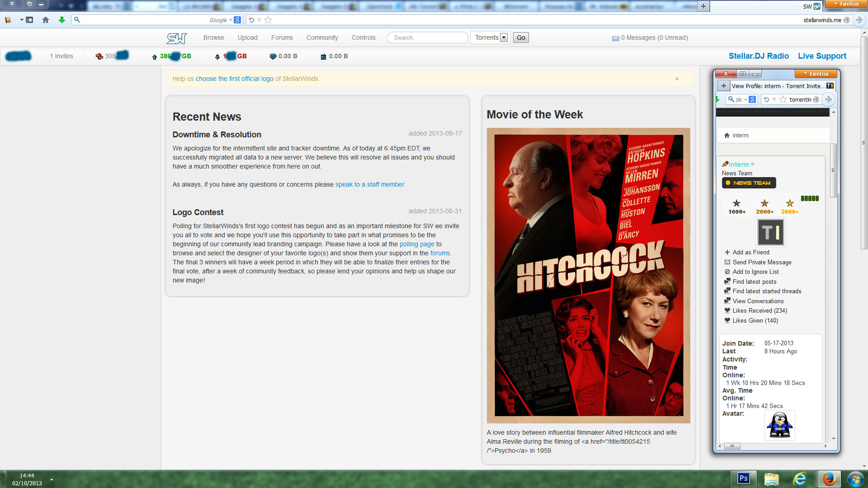Viewport: 868px width, 488px height.
Task: Click the vertical scrollbar thumb in the profile window
Action: tap(833, 170)
